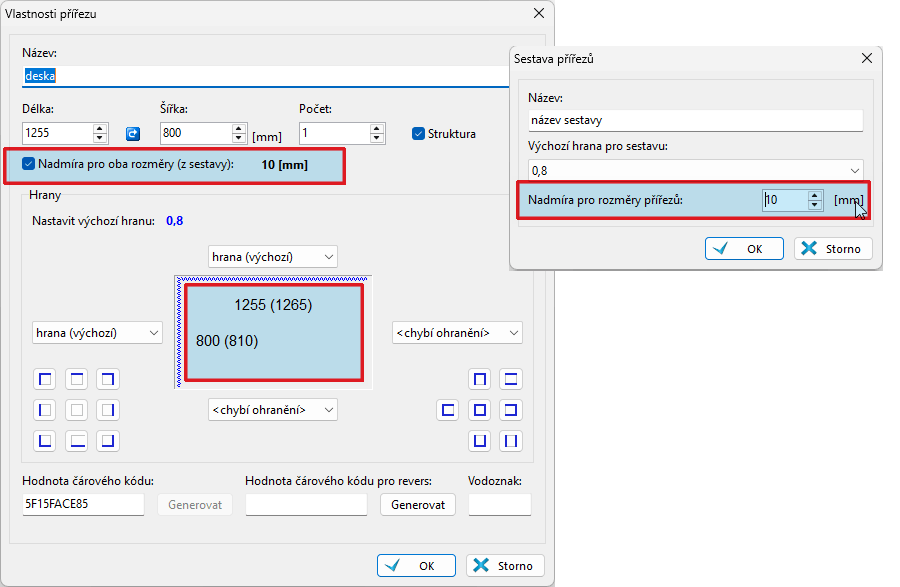Select the left-edge-only edging preset icon
The width and height of the screenshot is (900, 587).
coord(46,410)
